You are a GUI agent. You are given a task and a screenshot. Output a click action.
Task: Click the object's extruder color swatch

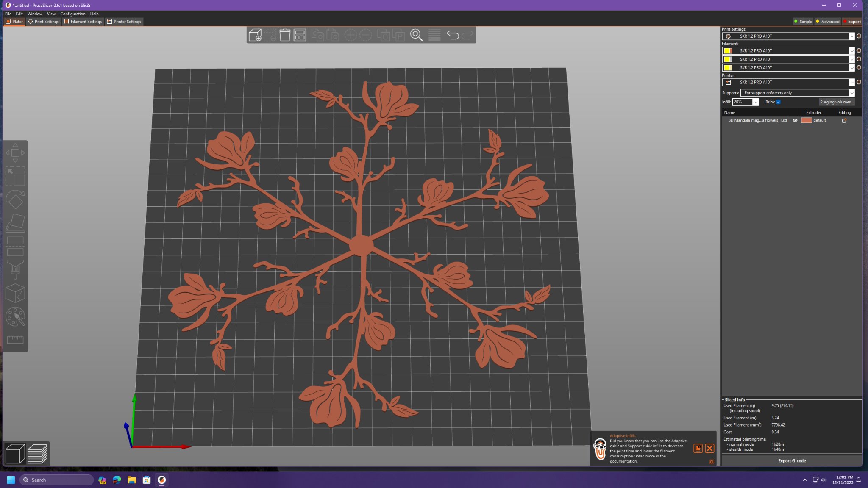point(806,121)
